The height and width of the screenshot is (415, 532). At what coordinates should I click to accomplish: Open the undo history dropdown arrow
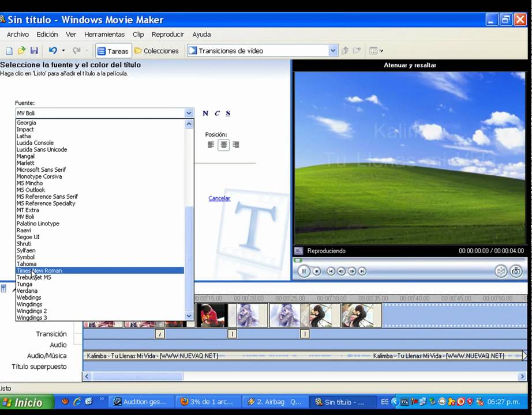(63, 51)
